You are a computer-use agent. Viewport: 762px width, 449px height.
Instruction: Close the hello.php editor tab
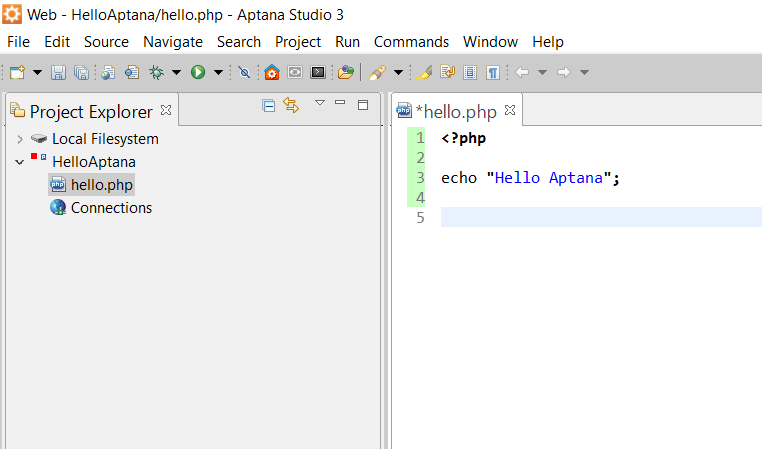[510, 110]
